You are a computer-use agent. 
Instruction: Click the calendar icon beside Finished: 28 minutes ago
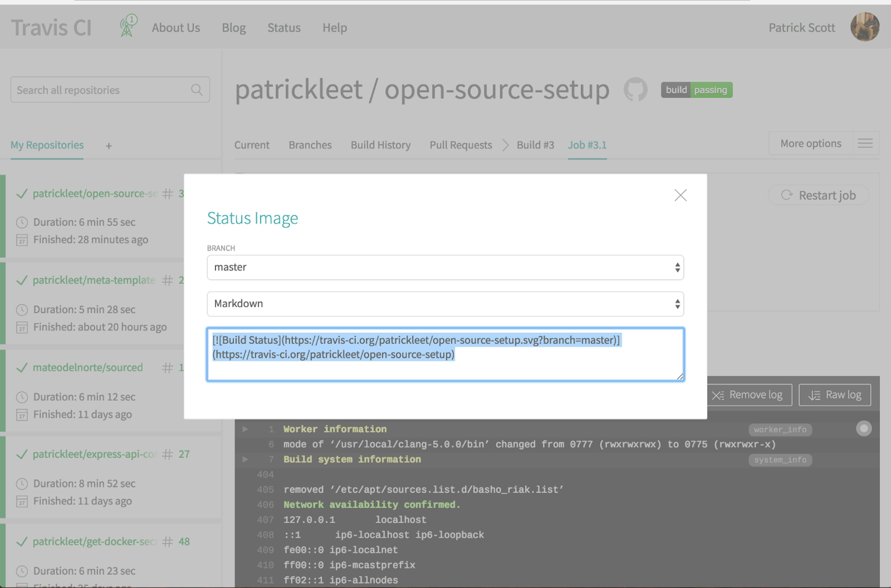coord(22,240)
